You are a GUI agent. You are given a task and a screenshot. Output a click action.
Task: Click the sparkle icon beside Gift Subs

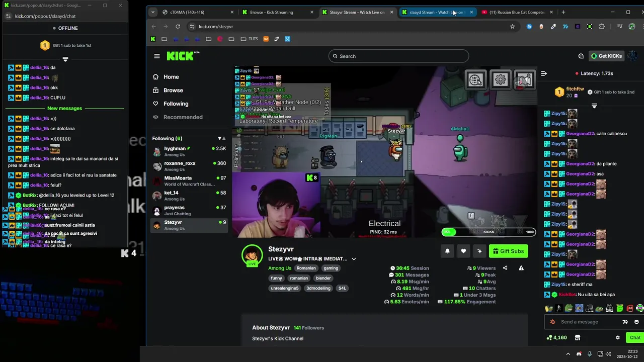tap(479, 251)
